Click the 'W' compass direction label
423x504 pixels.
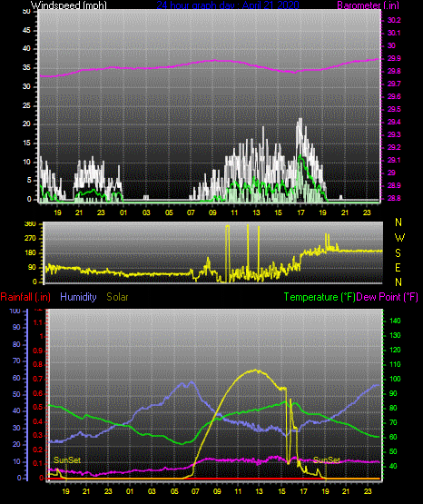[399, 238]
